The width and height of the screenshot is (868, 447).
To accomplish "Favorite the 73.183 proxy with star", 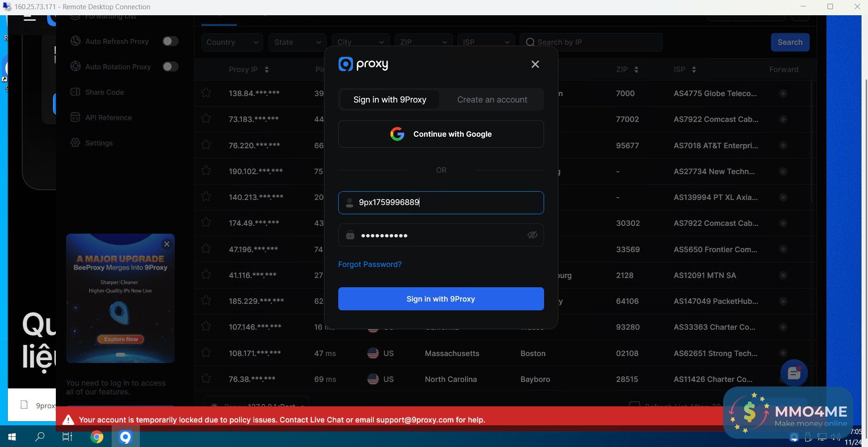I will point(206,119).
